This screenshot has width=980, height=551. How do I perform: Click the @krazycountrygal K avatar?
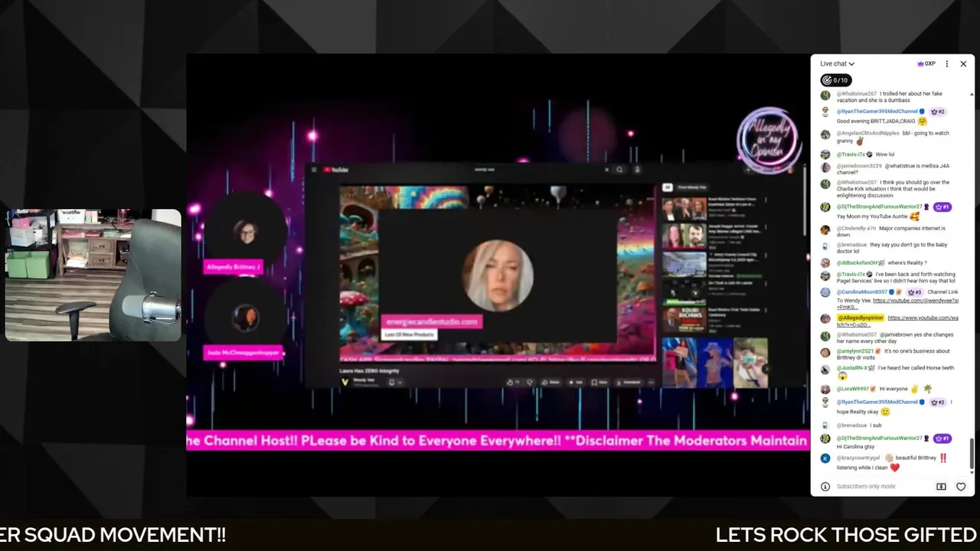tap(825, 458)
